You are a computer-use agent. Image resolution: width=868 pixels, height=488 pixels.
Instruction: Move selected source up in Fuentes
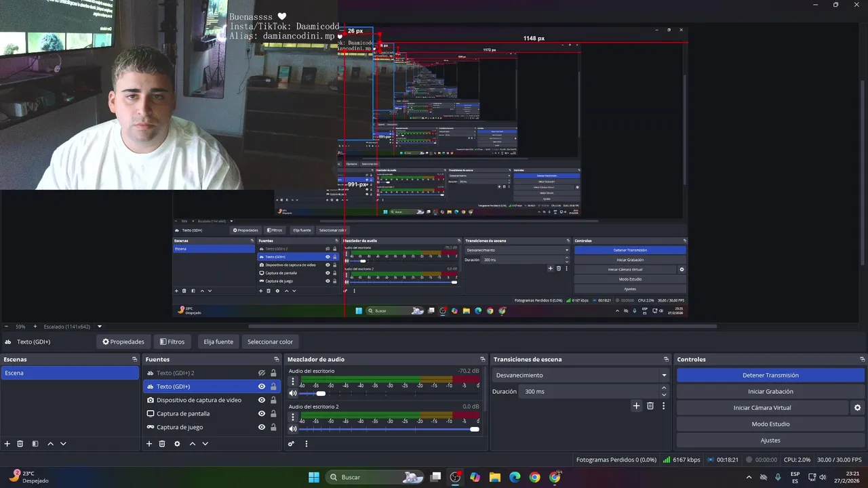click(x=192, y=444)
